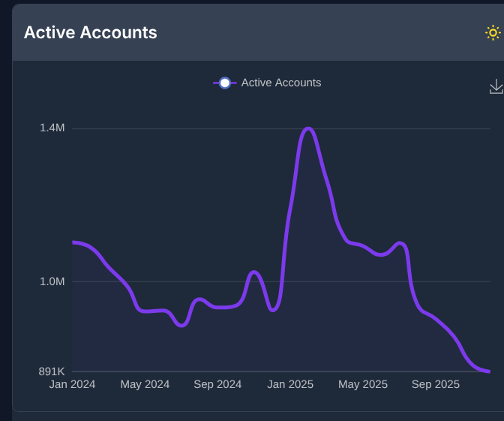Click the 1.4M horizontal gridline
Viewport: 504px width, 421px height.
187,128
